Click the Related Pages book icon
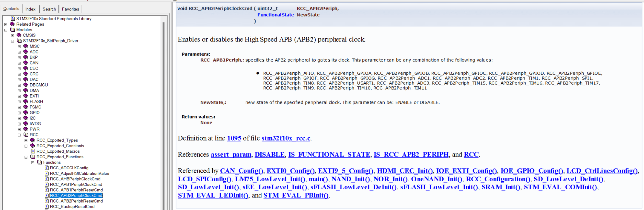Screen dimensions: 644x210 (x=12, y=24)
